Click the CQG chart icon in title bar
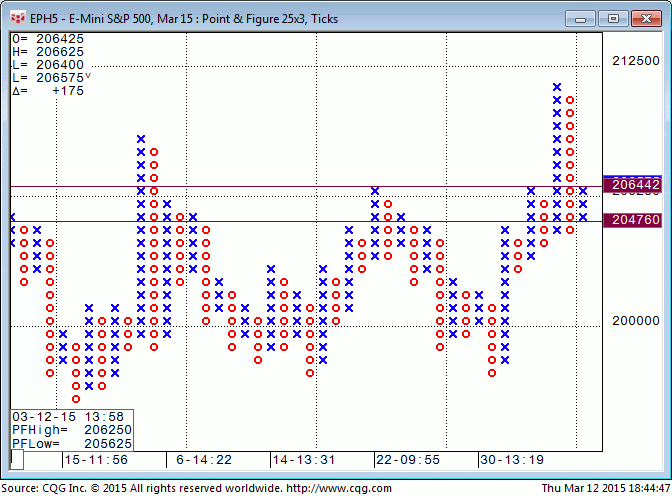Viewport: 672px width, 496px height. (18, 18)
